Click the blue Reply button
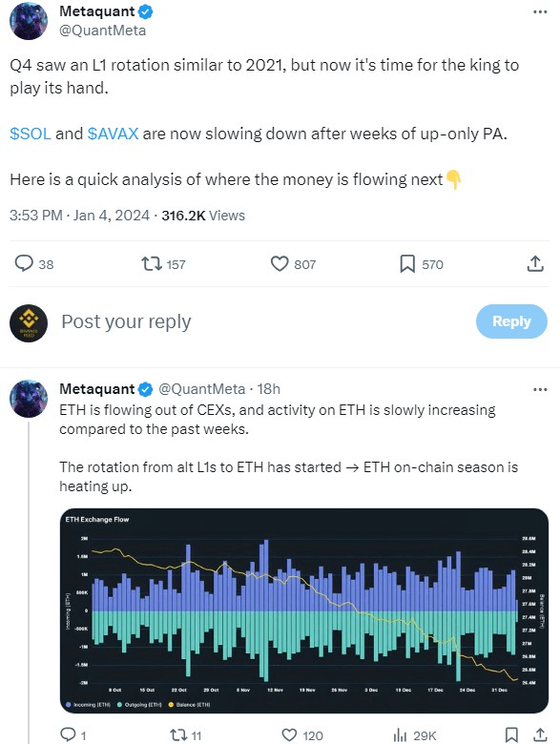 [x=511, y=321]
